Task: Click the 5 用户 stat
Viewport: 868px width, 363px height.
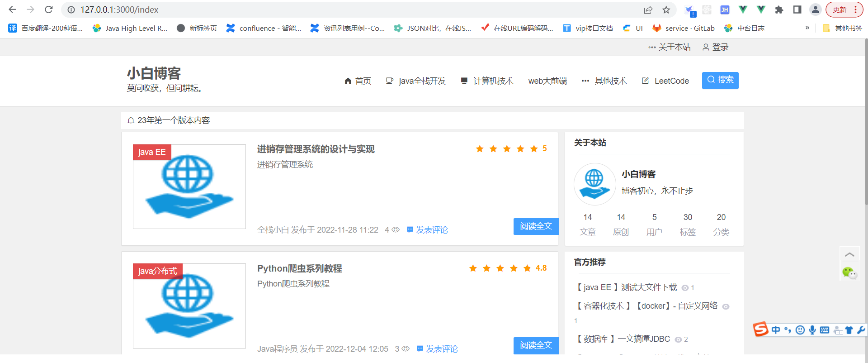Action: [x=654, y=224]
